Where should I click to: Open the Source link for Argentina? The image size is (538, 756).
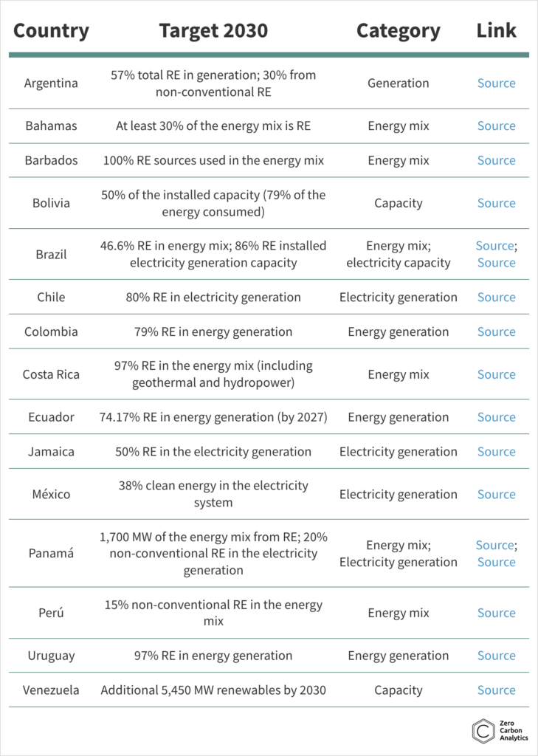click(x=496, y=83)
